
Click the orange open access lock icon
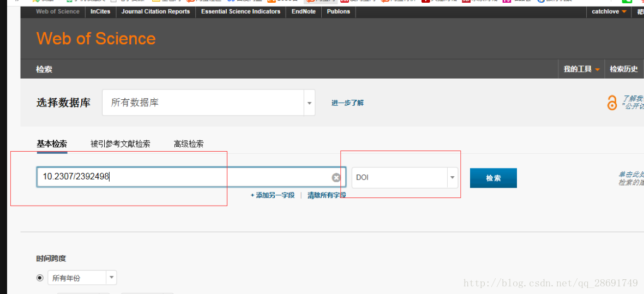click(612, 103)
